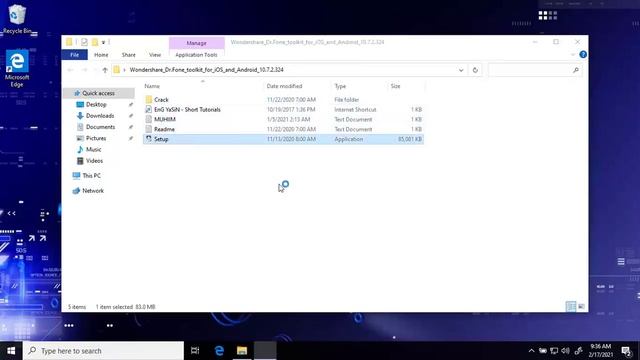
Task: Switch to Large icons view layout
Action: [581, 306]
